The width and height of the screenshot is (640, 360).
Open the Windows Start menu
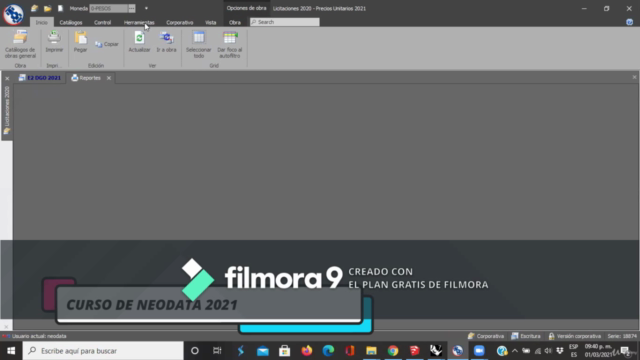coord(11,351)
